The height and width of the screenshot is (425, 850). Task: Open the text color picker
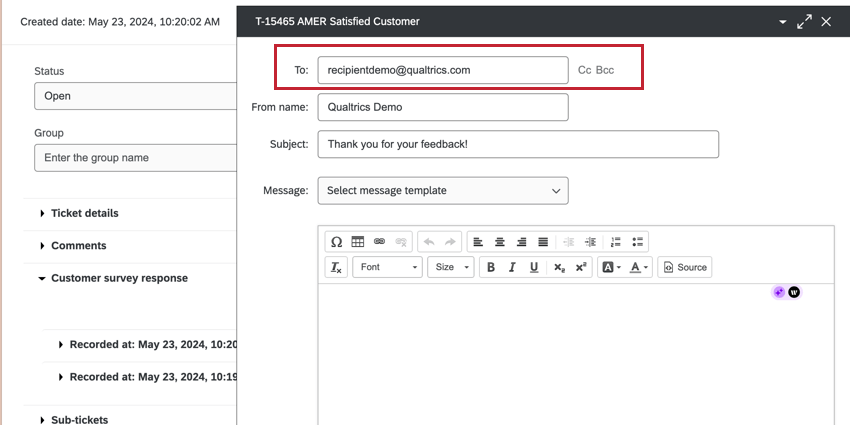[x=638, y=267]
